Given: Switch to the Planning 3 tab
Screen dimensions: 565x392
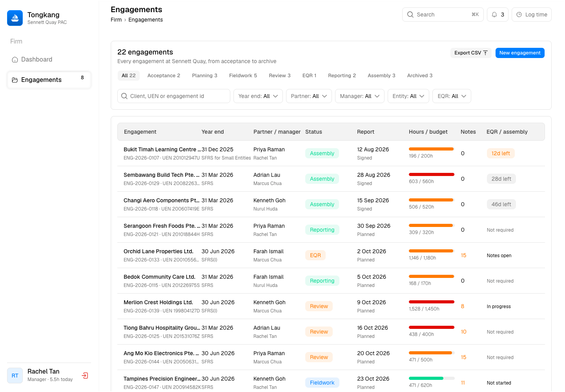Looking at the screenshot, I should click(x=205, y=76).
